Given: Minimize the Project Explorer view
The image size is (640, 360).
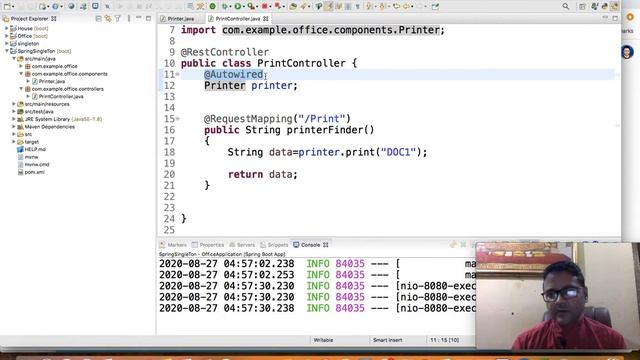Looking at the screenshot, I should click(x=139, y=18).
